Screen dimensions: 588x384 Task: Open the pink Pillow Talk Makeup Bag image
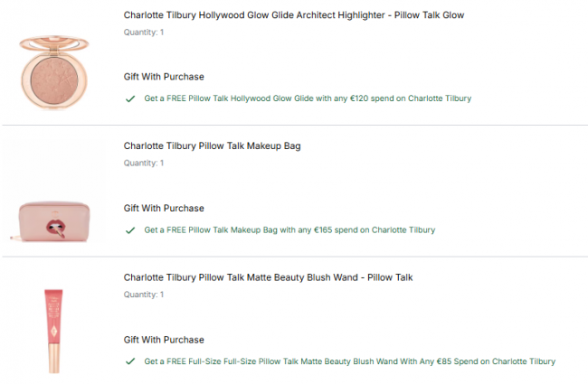click(53, 219)
